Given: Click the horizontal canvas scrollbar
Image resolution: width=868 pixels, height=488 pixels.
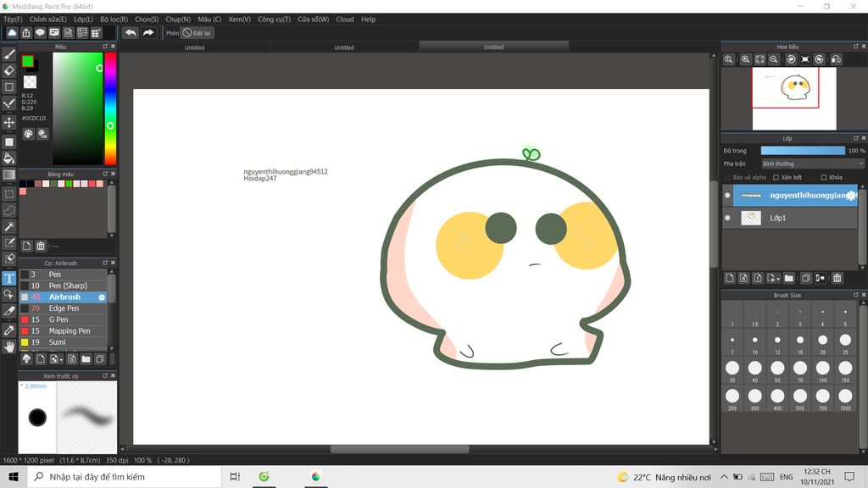Looking at the screenshot, I should (400, 449).
